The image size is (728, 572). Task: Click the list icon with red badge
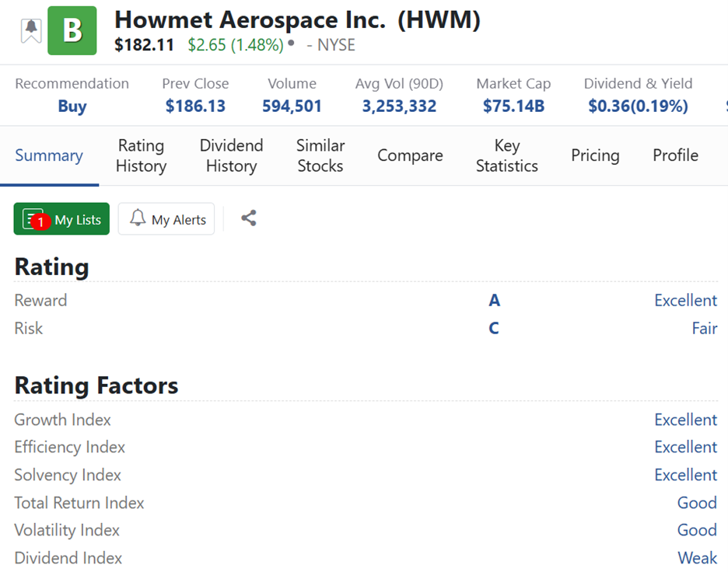point(35,219)
